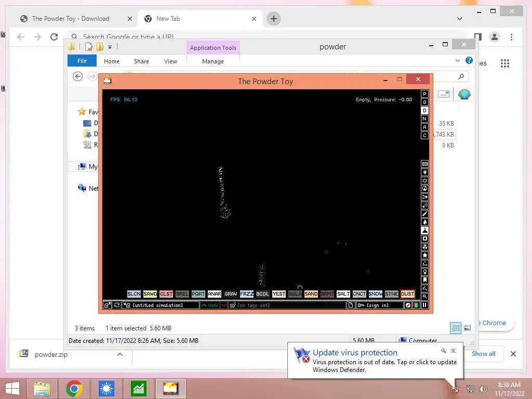Expand the Explorer ribbon chevron
Viewport: 532px width, 399px height.
(x=457, y=61)
